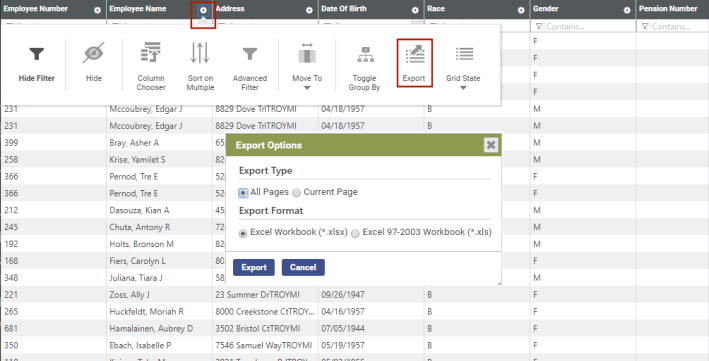Click filter funnel in Pension Number filter
709x361 pixels.
[x=645, y=27]
